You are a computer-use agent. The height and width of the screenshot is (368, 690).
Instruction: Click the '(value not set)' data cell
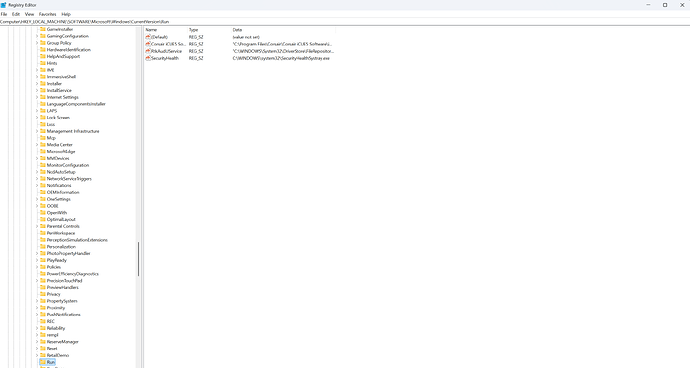pos(246,37)
